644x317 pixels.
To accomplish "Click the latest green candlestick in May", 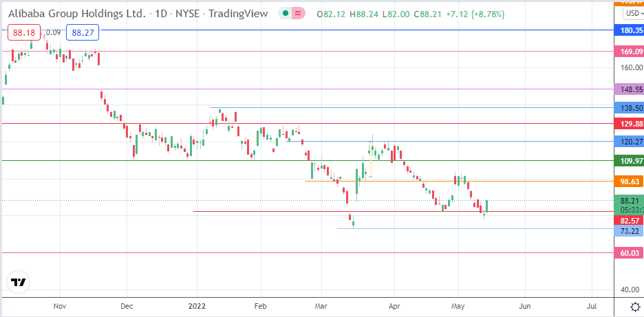I will tap(486, 206).
